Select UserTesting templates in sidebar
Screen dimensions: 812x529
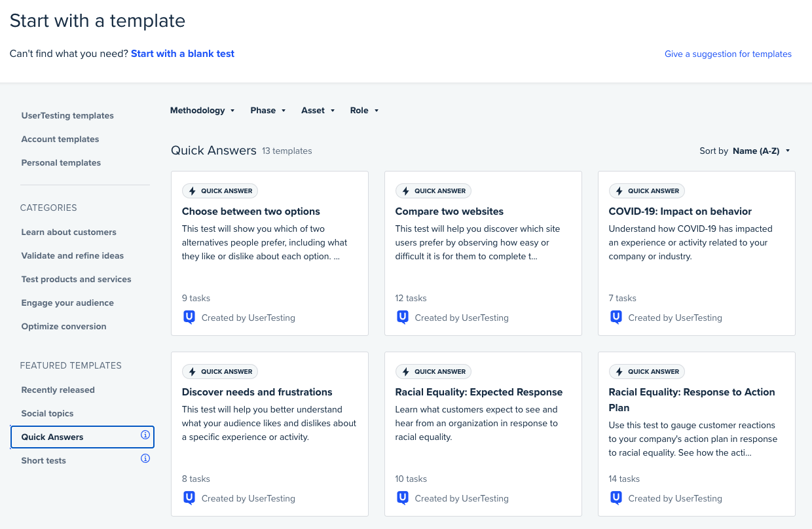[67, 116]
